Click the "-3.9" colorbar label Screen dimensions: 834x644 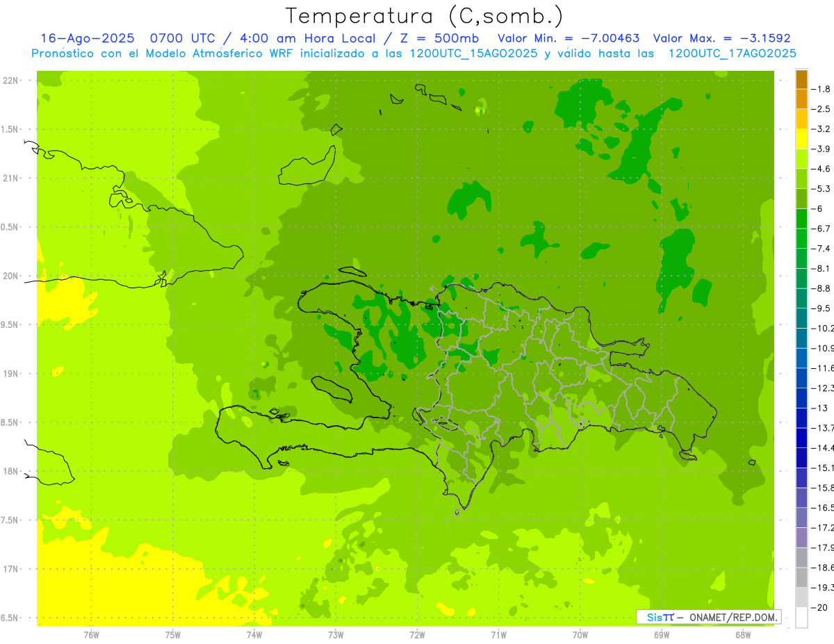[x=821, y=149]
